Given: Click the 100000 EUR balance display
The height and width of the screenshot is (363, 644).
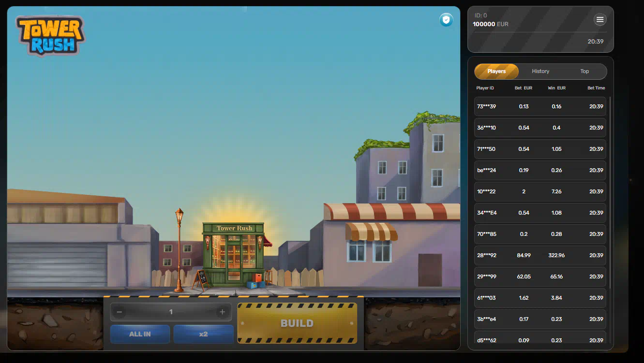Looking at the screenshot, I should pos(490,24).
